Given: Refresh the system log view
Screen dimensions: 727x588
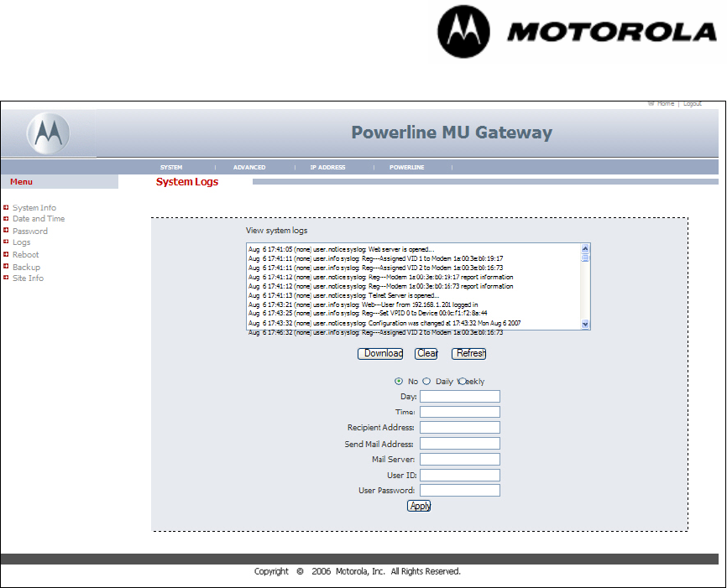Looking at the screenshot, I should (x=468, y=353).
